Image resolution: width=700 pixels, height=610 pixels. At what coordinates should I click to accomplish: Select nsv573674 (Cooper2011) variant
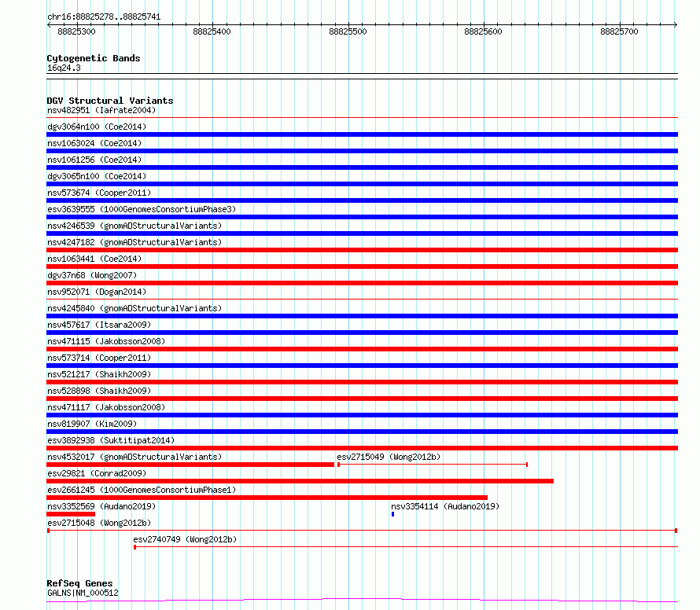[x=99, y=193]
